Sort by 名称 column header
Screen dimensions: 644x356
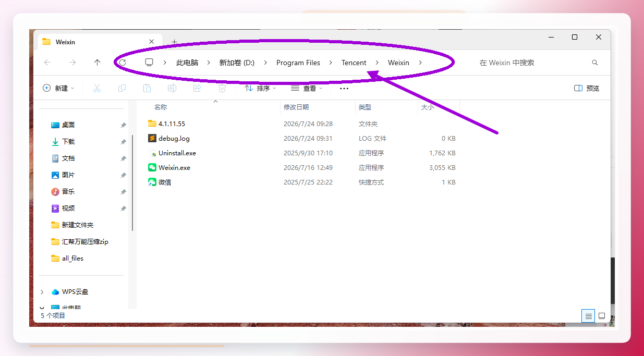(x=161, y=107)
